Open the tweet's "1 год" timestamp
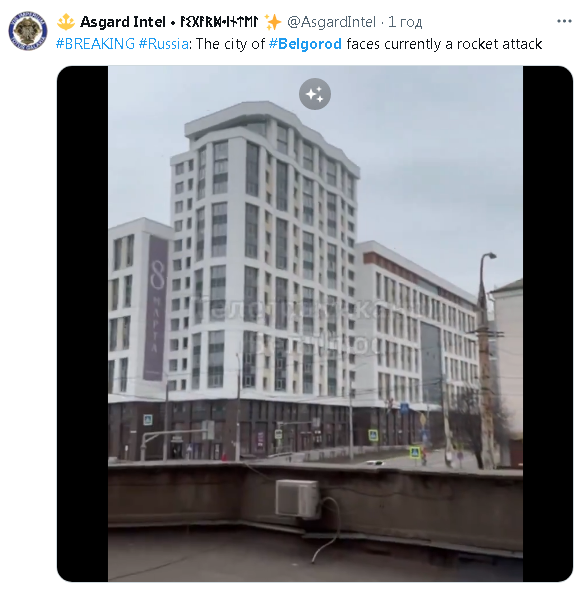587x592 pixels. pos(405,22)
